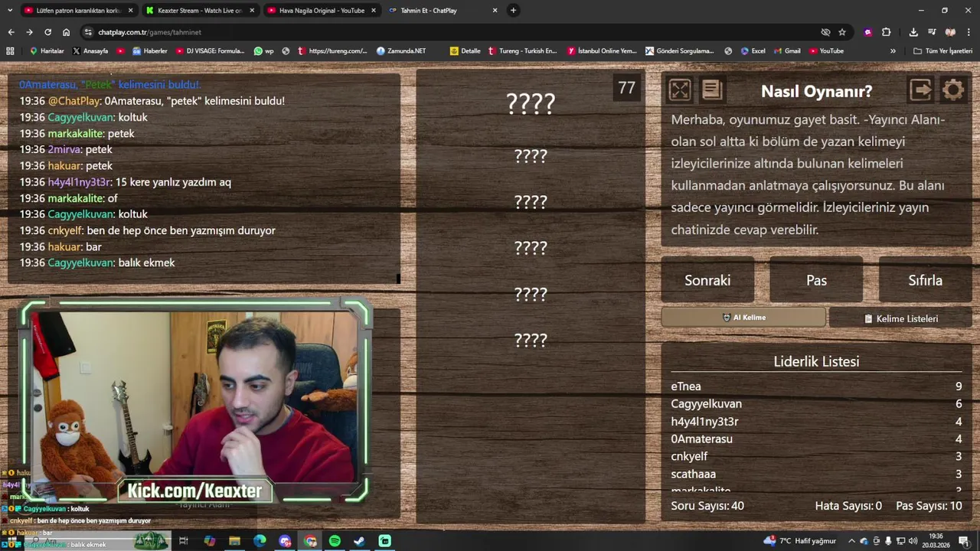Click the chat message 'balık ekmek'
Image resolution: width=980 pixels, height=551 pixels.
[x=146, y=262]
